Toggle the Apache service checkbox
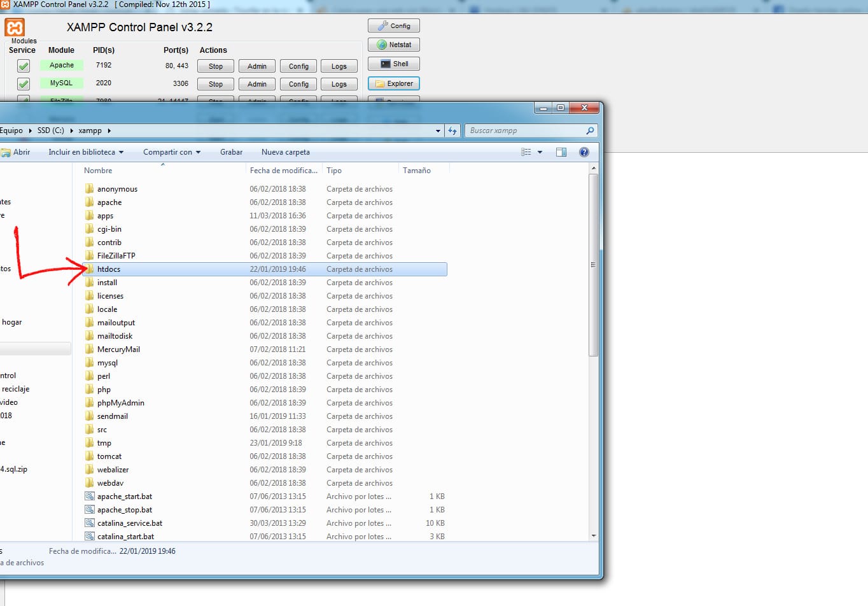Viewport: 868px width, 606px height. coord(24,66)
